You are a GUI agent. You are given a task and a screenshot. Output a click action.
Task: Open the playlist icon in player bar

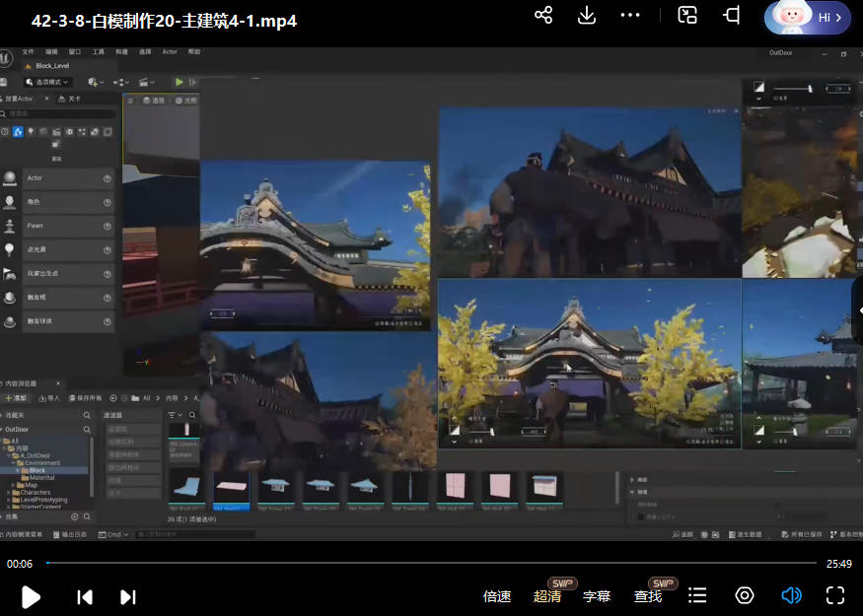[x=697, y=595]
